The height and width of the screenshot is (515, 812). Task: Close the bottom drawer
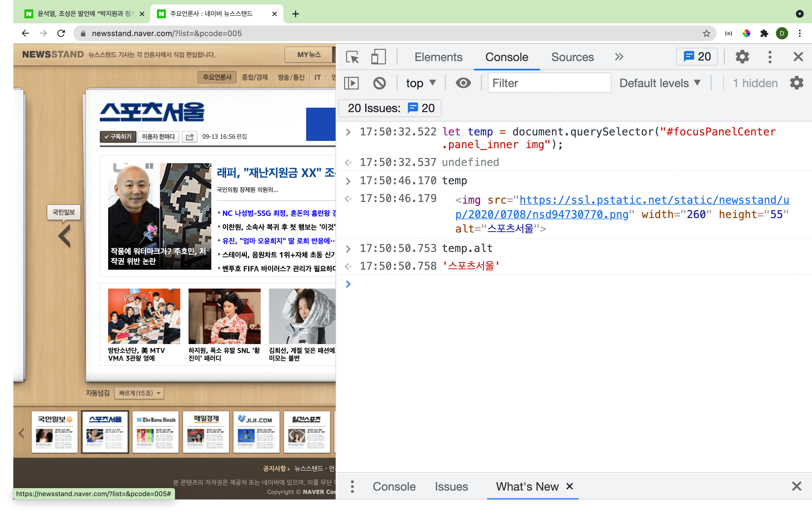point(796,486)
